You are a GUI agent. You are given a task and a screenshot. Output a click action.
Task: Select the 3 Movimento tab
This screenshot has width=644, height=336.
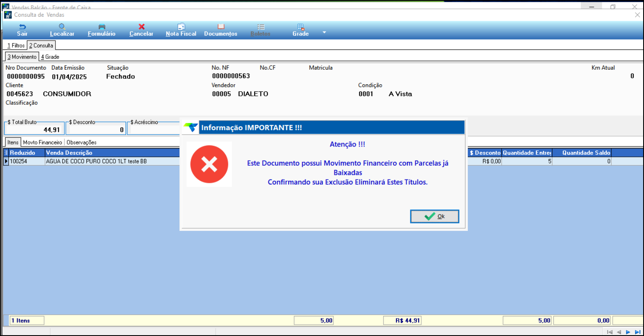coord(22,57)
